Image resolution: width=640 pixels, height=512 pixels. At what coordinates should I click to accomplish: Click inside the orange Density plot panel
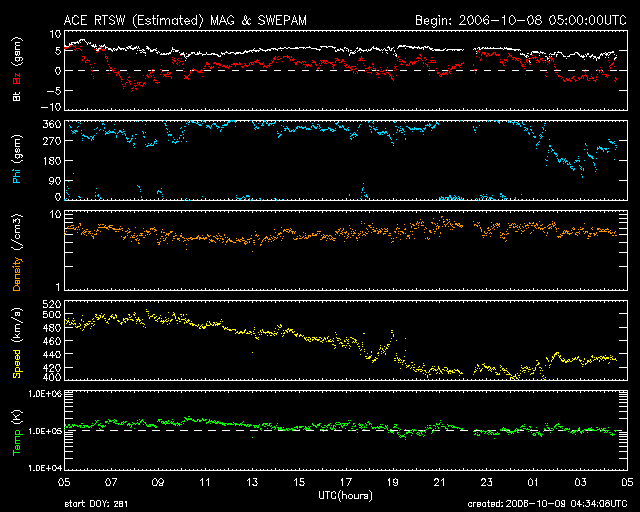346,250
